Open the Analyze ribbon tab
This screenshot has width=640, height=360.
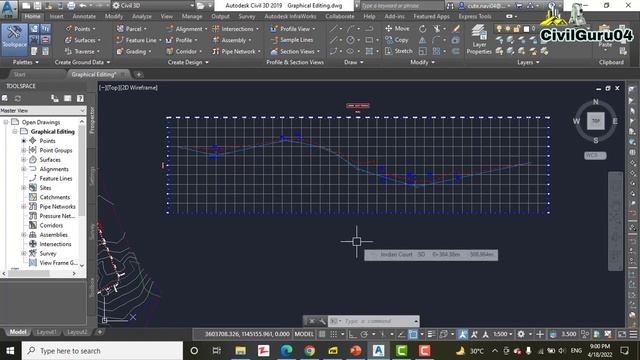click(x=141, y=16)
